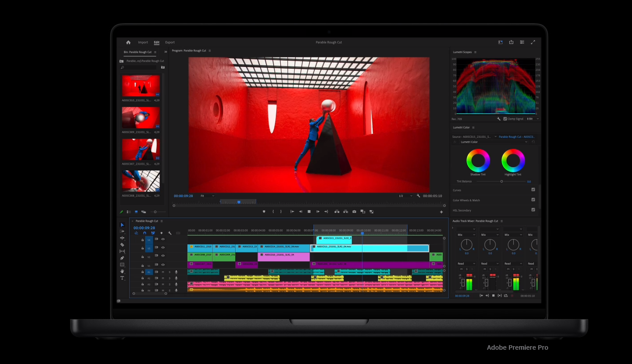Open the 1/2 playback resolution dropdown
Viewport: 632px width, 364px height.
(405, 196)
